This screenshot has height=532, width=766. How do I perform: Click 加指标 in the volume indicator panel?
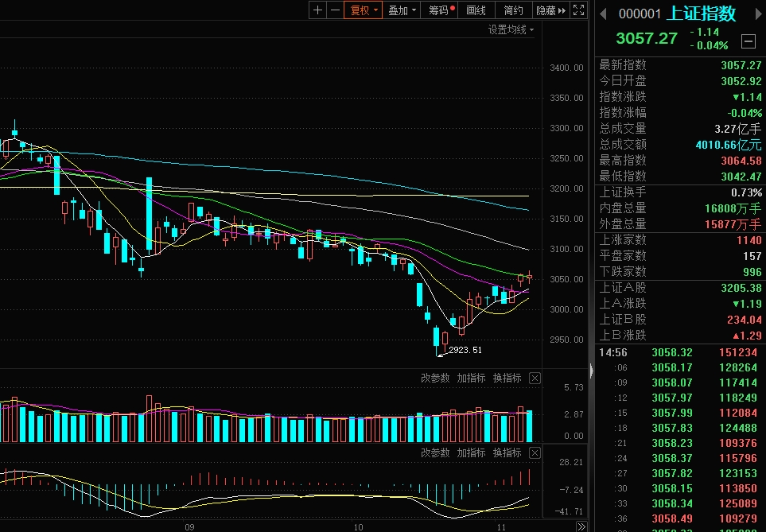coord(471,379)
